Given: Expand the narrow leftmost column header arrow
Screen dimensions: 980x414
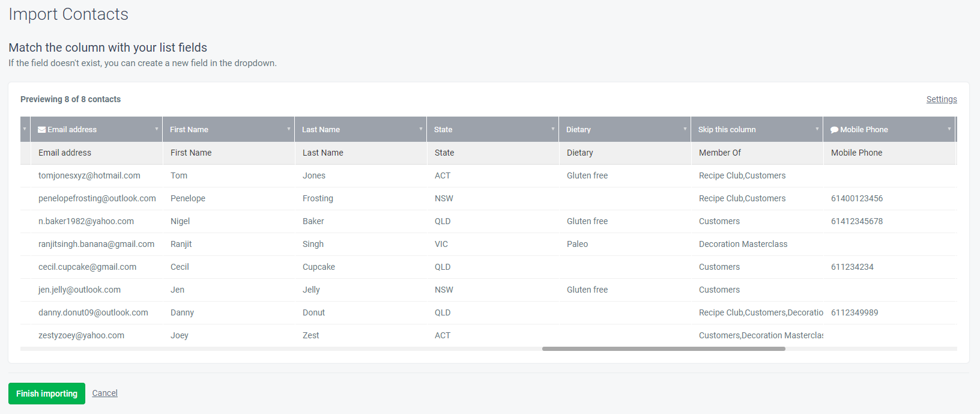Looking at the screenshot, I should tap(25, 129).
